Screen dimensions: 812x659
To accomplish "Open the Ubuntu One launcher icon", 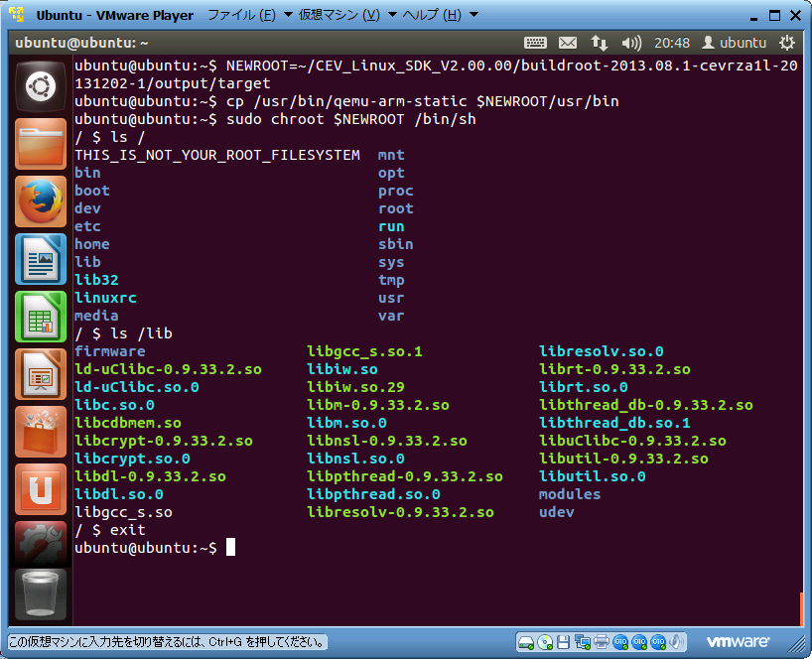I will pyautogui.click(x=41, y=488).
